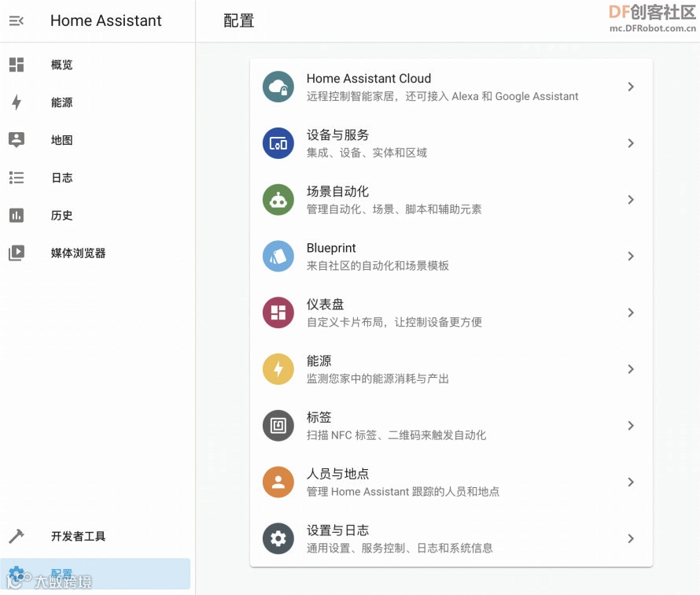Screen dimensions: 700x595
Task: Click the 日志 list icon in the sidebar
Action: pos(17,178)
